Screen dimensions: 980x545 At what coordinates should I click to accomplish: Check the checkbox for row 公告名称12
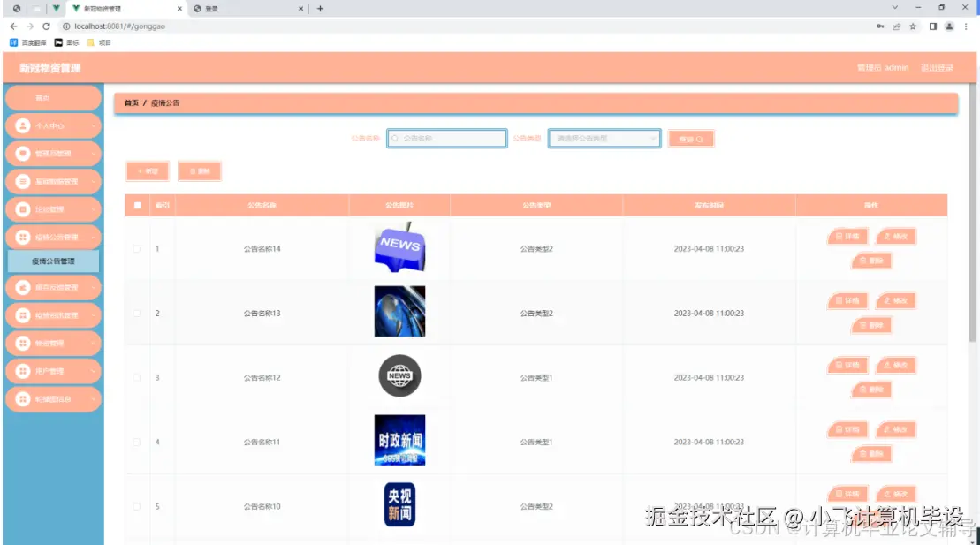click(137, 377)
